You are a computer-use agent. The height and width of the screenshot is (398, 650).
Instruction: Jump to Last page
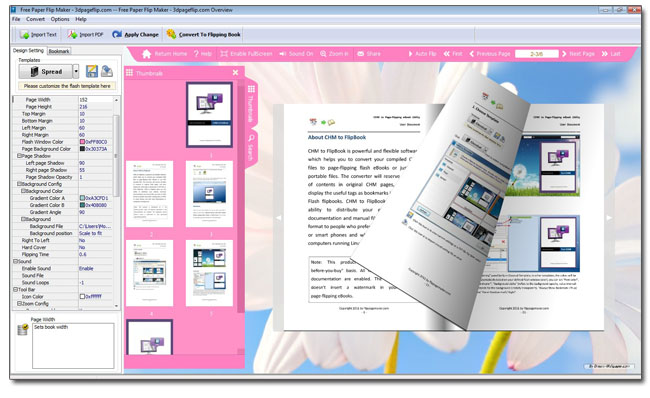click(x=611, y=54)
